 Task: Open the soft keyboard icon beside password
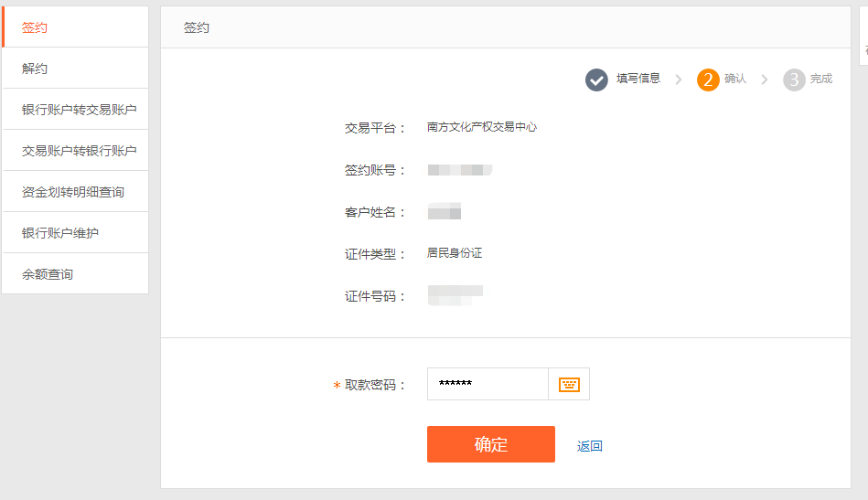tap(569, 385)
